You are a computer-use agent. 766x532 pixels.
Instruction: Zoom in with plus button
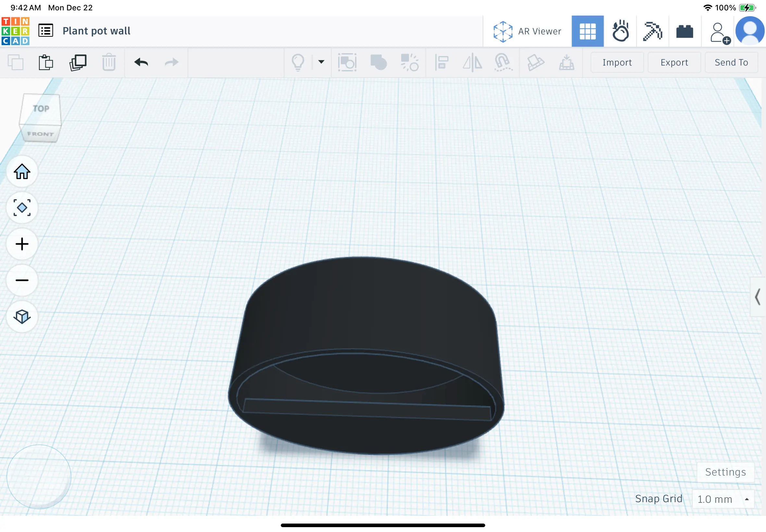pos(22,244)
